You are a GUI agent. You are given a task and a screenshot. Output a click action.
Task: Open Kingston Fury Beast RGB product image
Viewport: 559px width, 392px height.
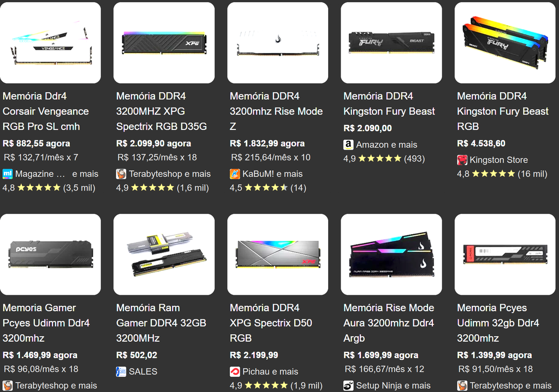click(505, 43)
